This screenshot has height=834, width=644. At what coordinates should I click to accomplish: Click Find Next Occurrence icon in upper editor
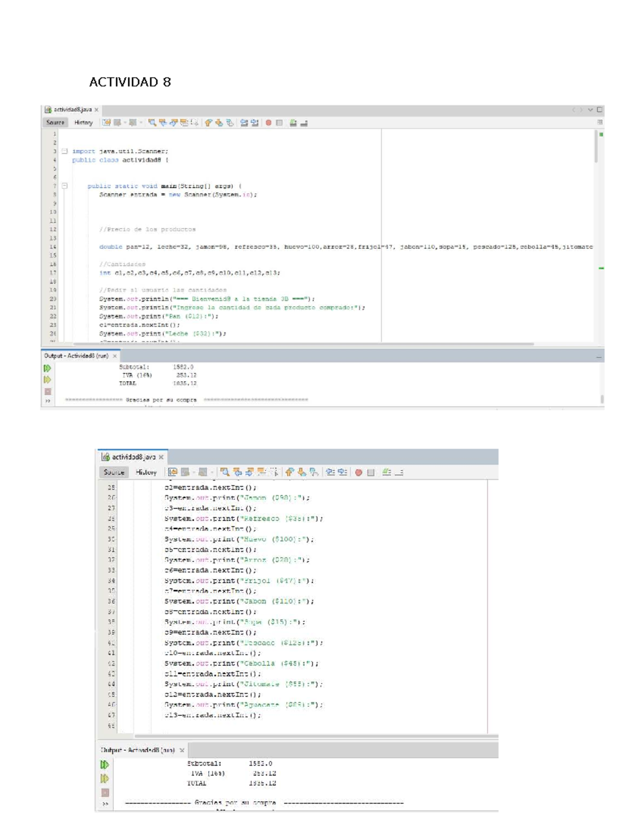pyautogui.click(x=173, y=122)
